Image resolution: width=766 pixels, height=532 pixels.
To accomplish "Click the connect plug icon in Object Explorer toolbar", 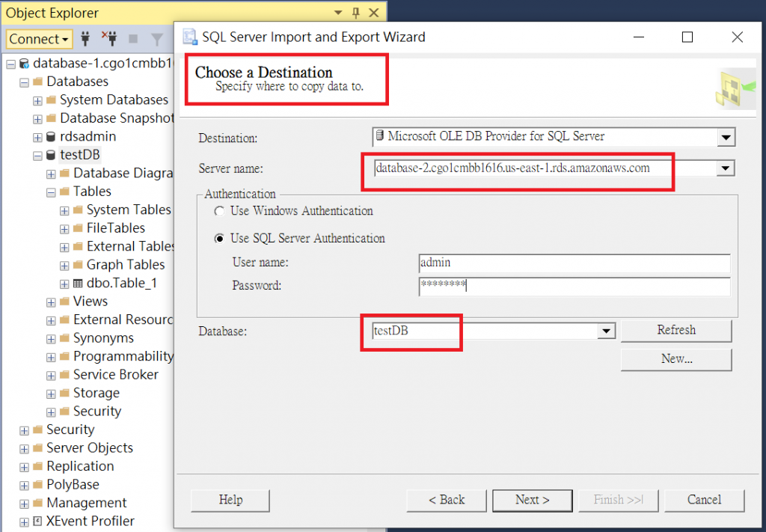I will click(x=85, y=39).
